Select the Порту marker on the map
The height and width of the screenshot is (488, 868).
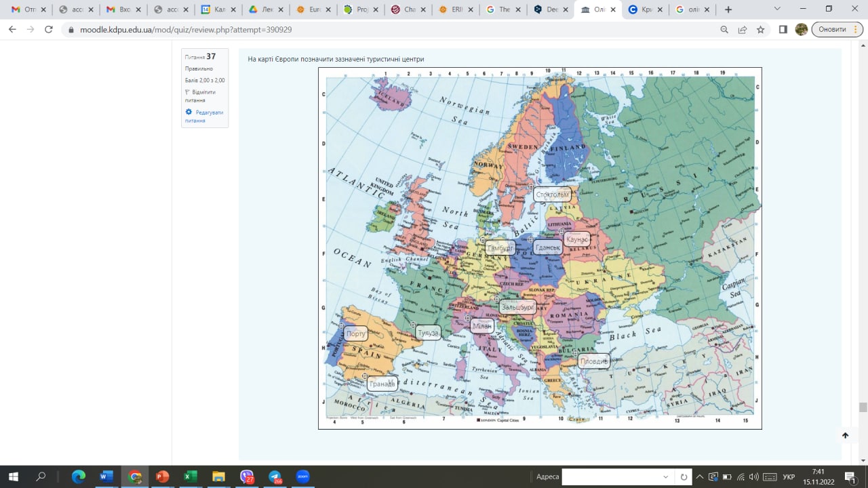click(x=355, y=333)
